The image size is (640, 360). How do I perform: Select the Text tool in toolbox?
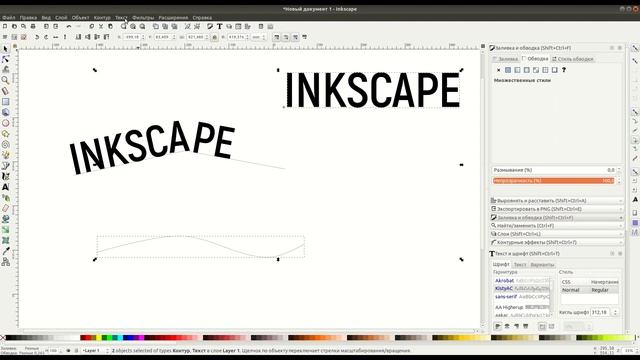coord(5,187)
